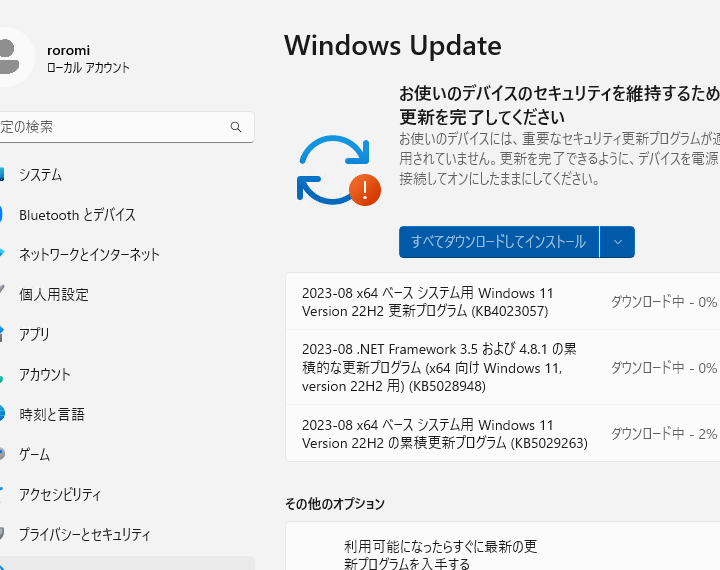Click the Windows Update sync status icon
This screenshot has width=720, height=570.
click(x=338, y=170)
